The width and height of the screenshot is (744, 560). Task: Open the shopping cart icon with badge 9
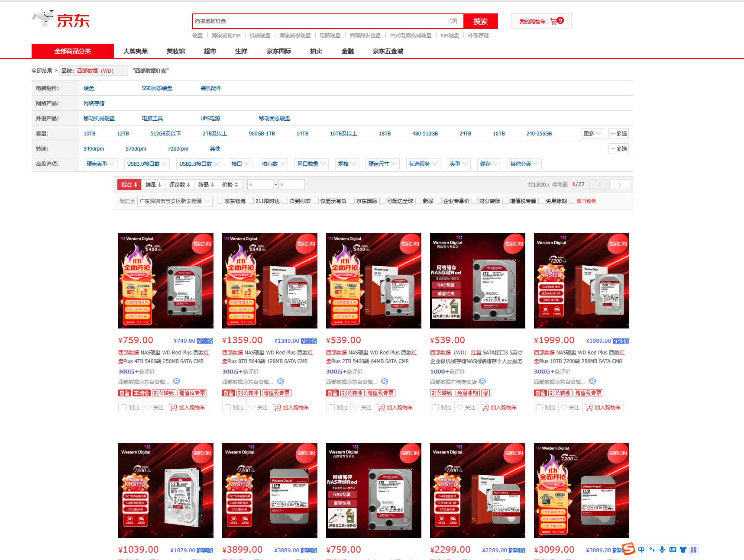point(557,21)
